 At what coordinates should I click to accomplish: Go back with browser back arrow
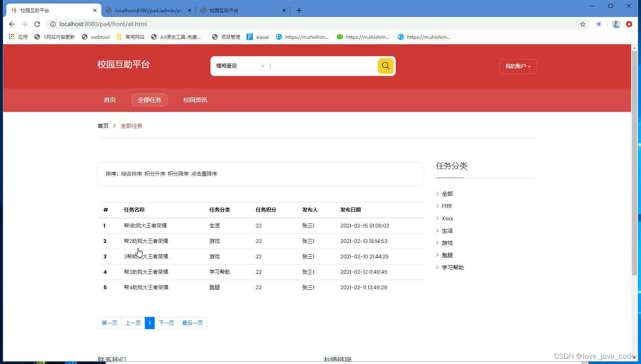[x=12, y=24]
